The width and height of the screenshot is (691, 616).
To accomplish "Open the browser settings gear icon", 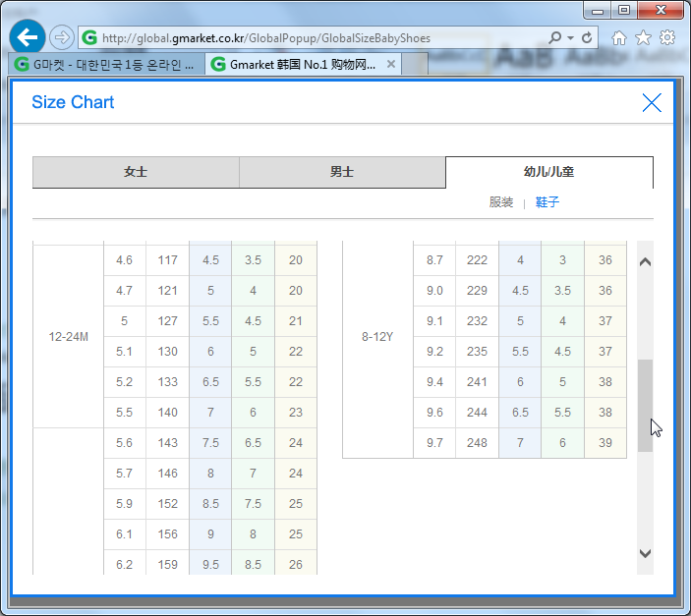I will (667, 37).
